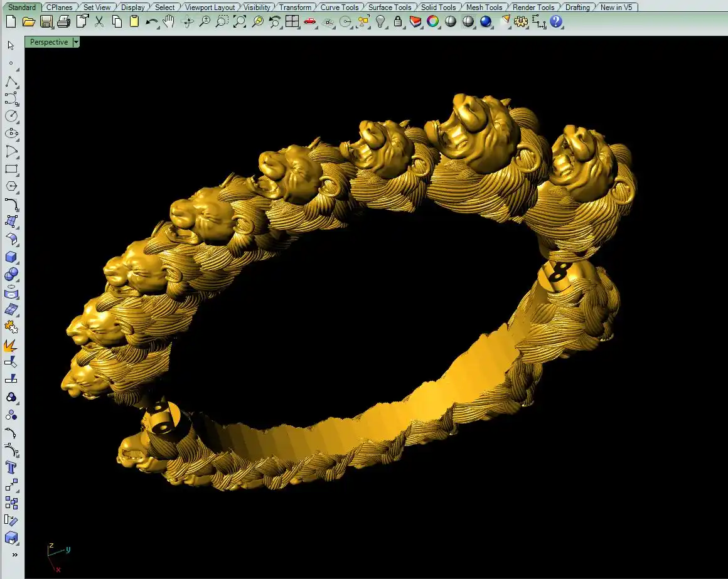
Task: Switch to the Mesh Tools tab
Action: pos(484,8)
